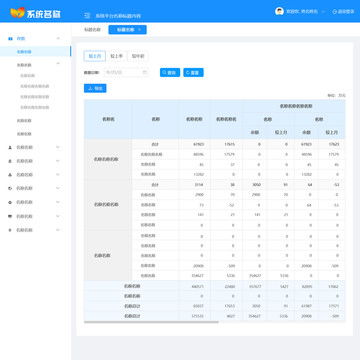Click the gear icon in the sidebar menu
Image resolution: width=360 pixels, height=360 pixels.
coord(10,202)
